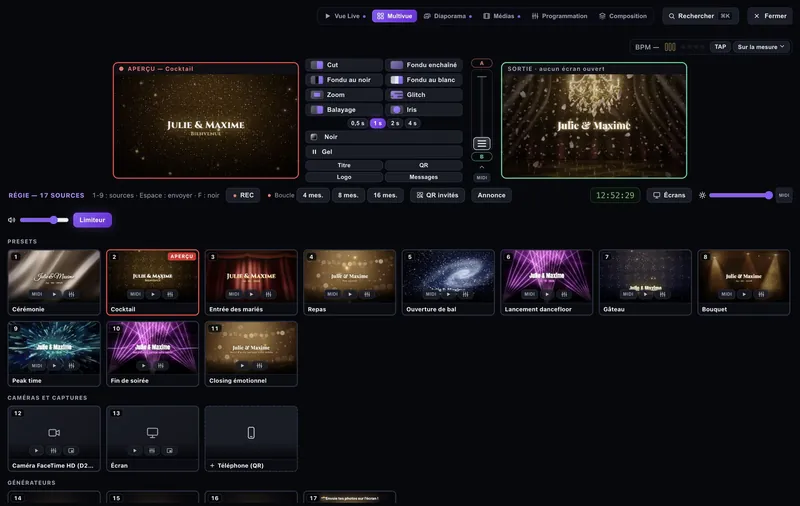Select the Bouquet preset thumbnail

[x=743, y=282]
